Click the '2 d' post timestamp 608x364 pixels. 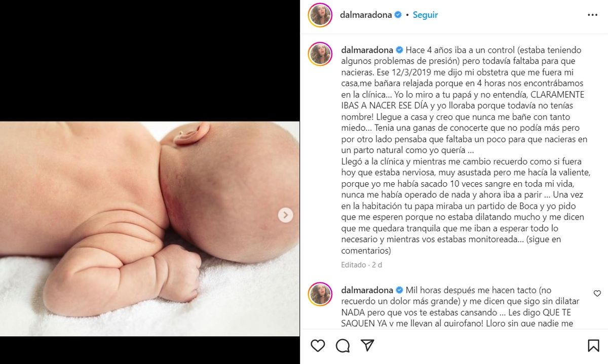[x=377, y=265]
